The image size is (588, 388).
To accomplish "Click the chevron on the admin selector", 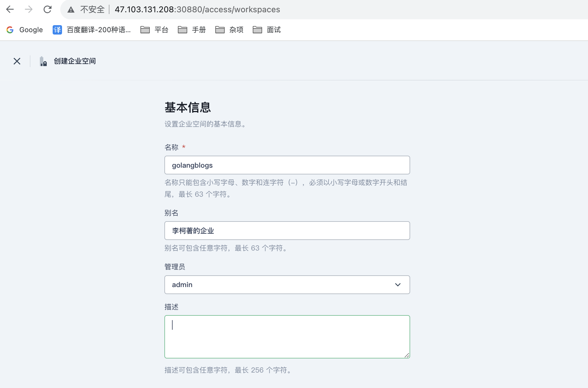I will (398, 285).
